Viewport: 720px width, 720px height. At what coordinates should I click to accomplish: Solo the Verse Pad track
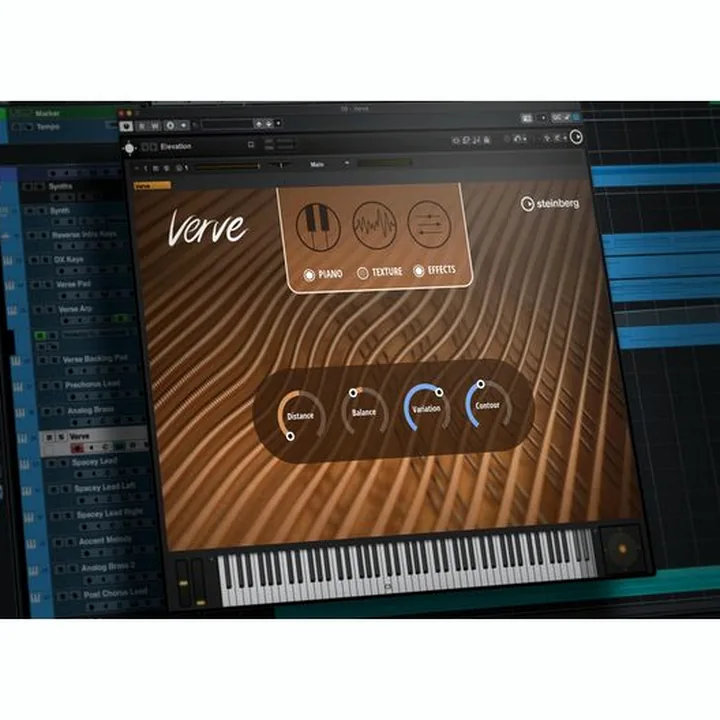47,285
